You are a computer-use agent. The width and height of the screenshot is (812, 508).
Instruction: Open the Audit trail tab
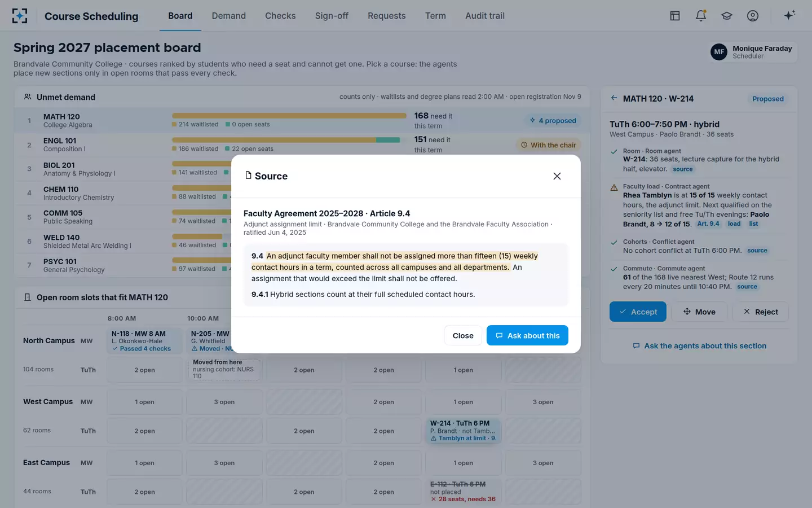(485, 16)
